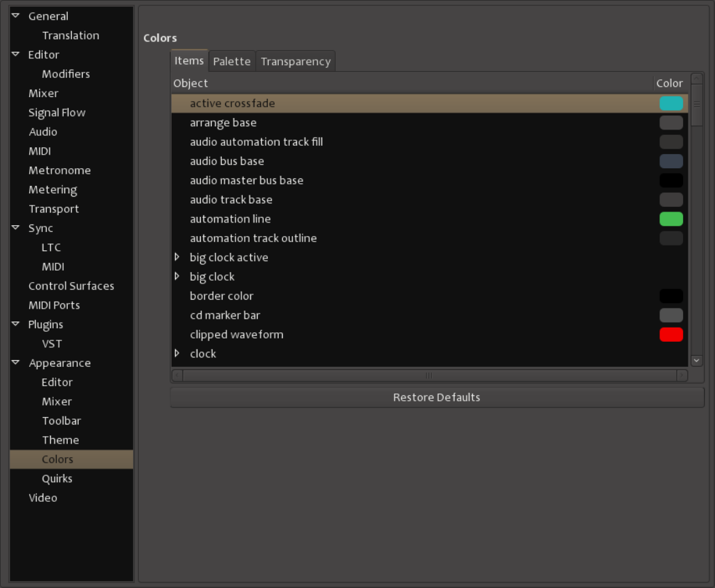Select Toolbar under Appearance

pyautogui.click(x=62, y=420)
